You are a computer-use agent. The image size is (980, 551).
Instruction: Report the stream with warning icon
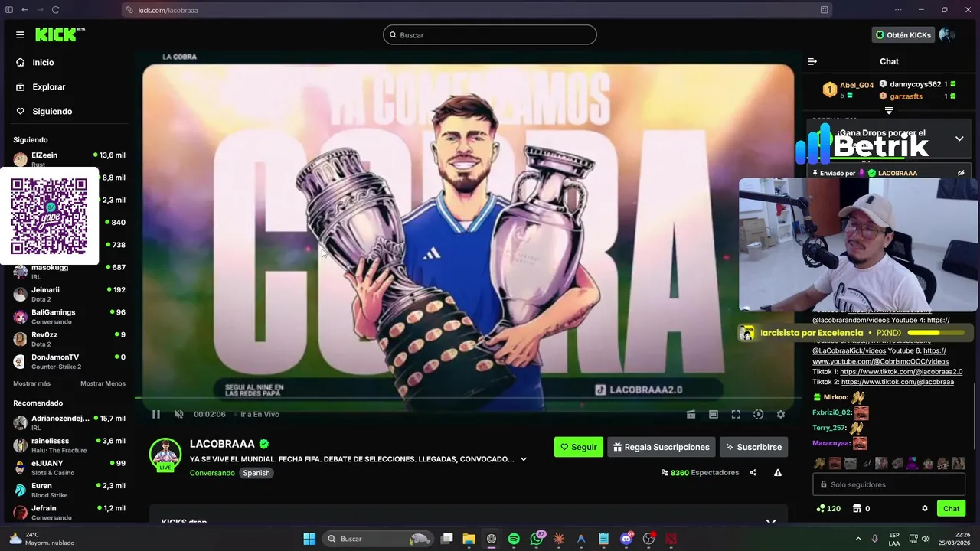[x=778, y=473]
